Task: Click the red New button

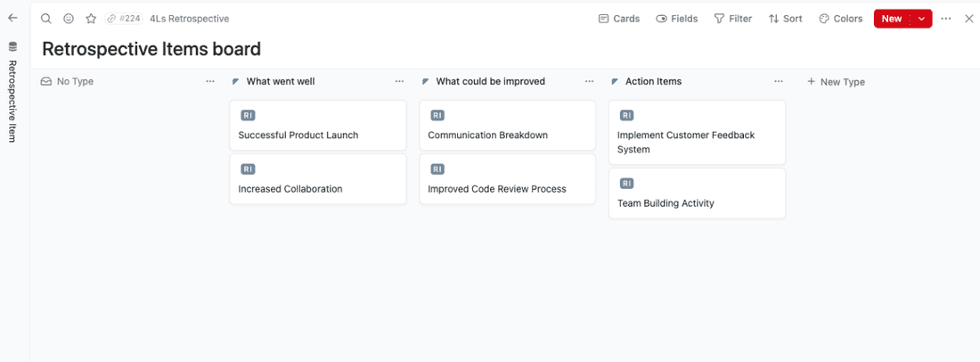Action: pyautogui.click(x=891, y=19)
